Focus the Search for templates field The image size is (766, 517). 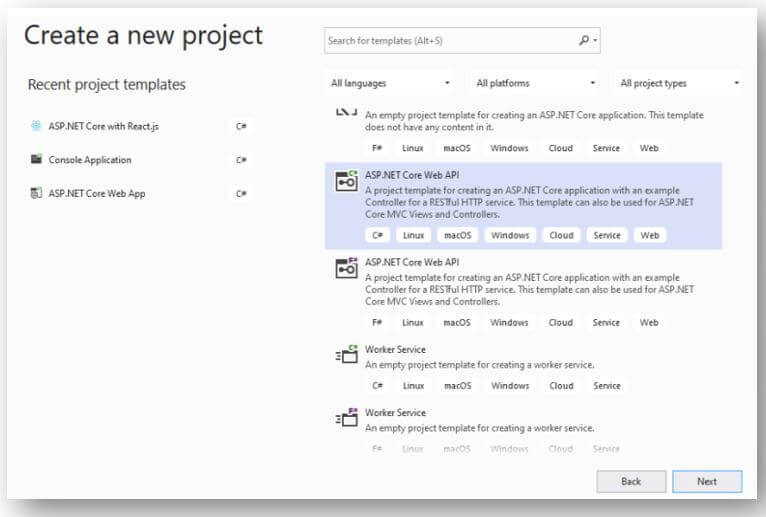[462, 41]
